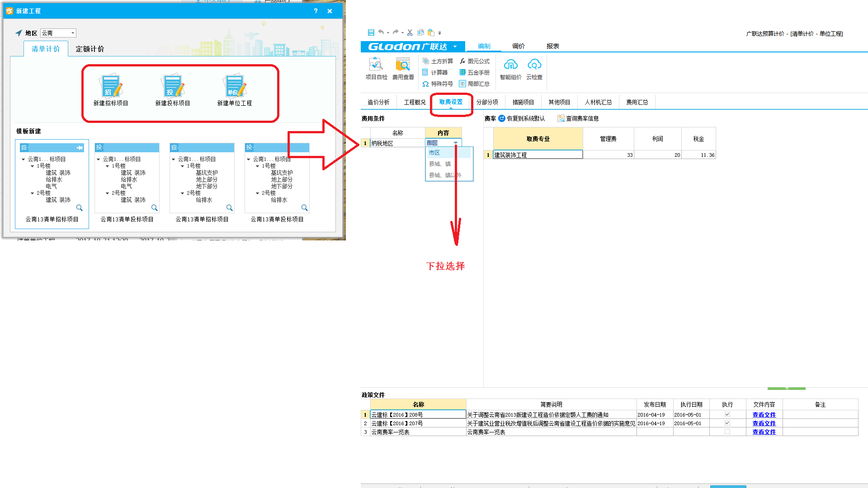Screen dimensions: 868x488
Task: Collapse 1号楼 node in first template tree
Action: click(x=32, y=166)
